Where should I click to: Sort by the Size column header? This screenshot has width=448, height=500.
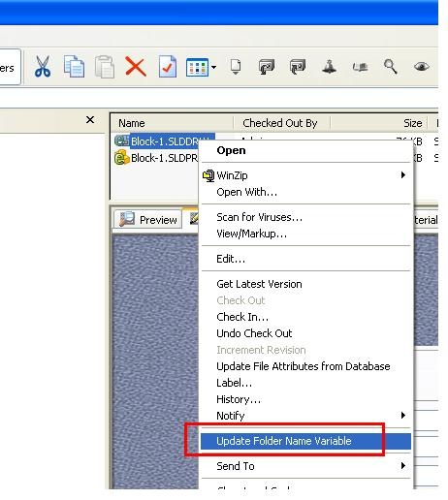tap(379, 123)
